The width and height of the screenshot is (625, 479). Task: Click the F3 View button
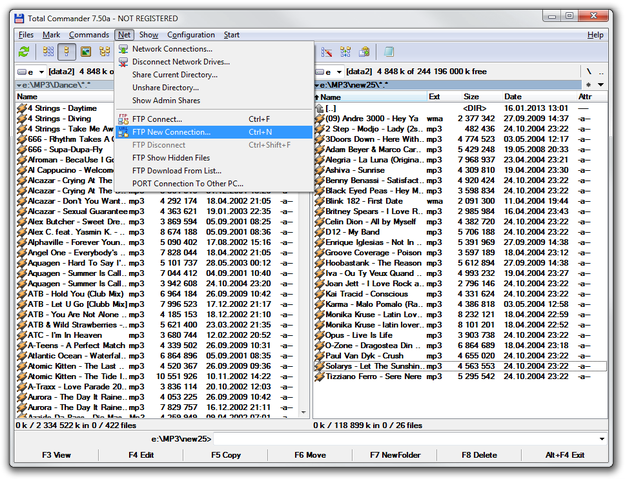click(56, 455)
